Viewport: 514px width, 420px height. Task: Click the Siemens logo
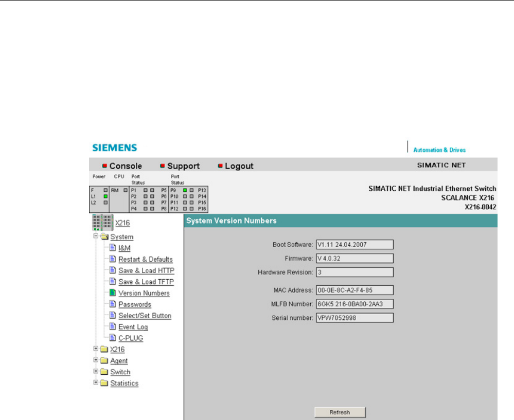tap(115, 148)
